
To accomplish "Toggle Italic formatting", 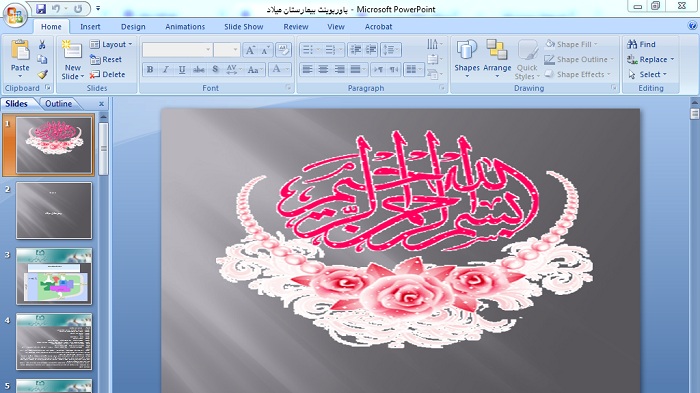I will point(166,69).
